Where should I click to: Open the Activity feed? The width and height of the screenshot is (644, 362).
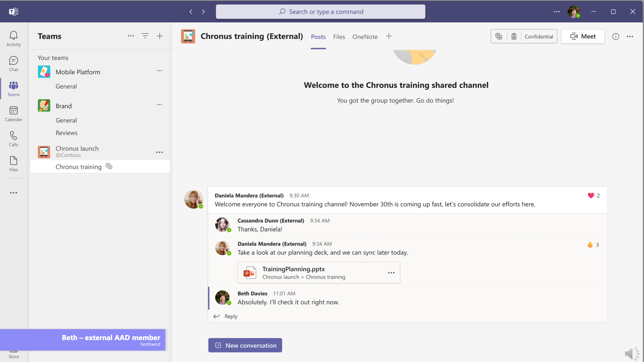pyautogui.click(x=13, y=39)
